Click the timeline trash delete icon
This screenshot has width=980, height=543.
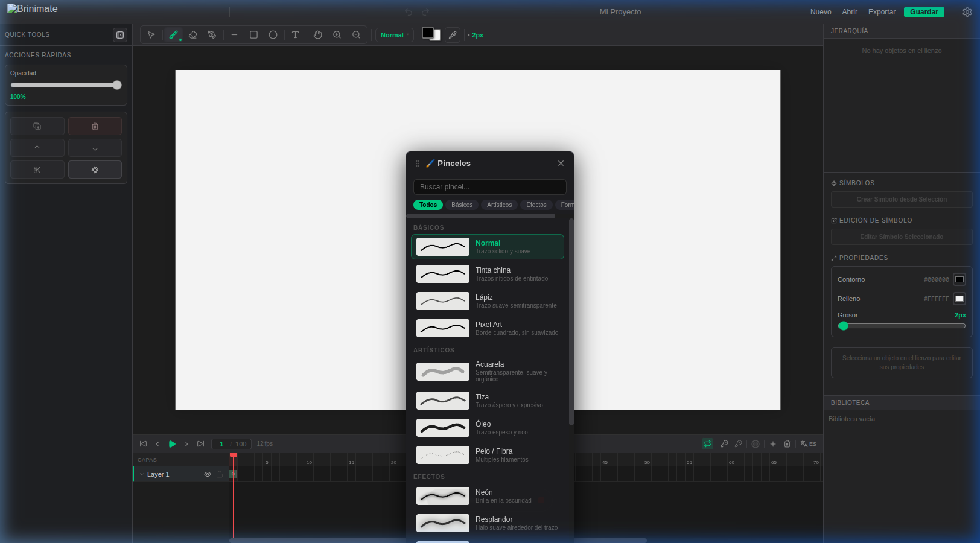pyautogui.click(x=787, y=444)
